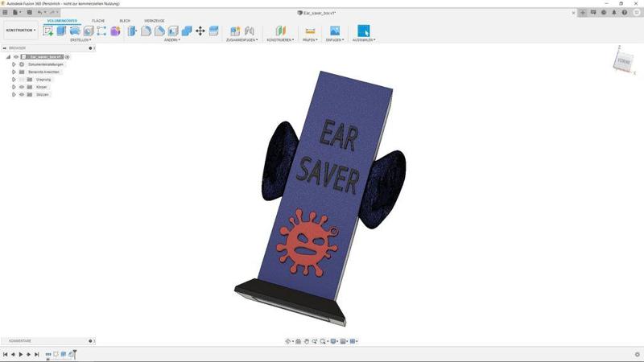Open the job status clock icon
The width and height of the screenshot is (644, 362).
[x=604, y=13]
